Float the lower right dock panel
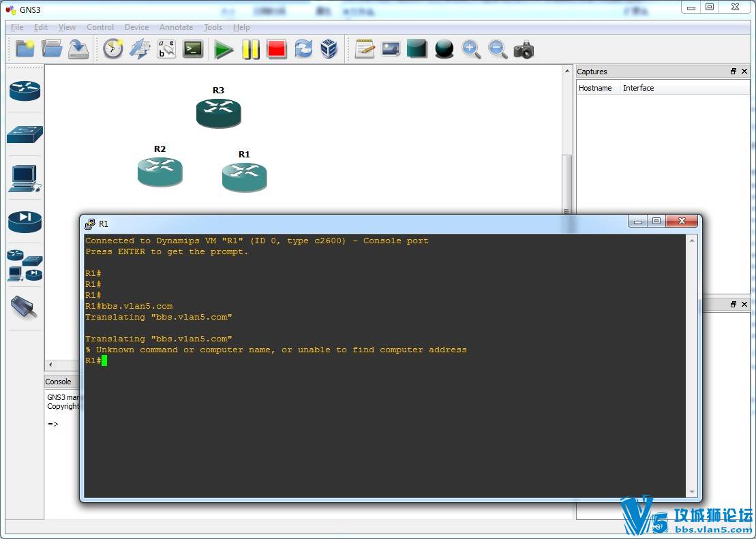The height and width of the screenshot is (539, 756). (734, 304)
